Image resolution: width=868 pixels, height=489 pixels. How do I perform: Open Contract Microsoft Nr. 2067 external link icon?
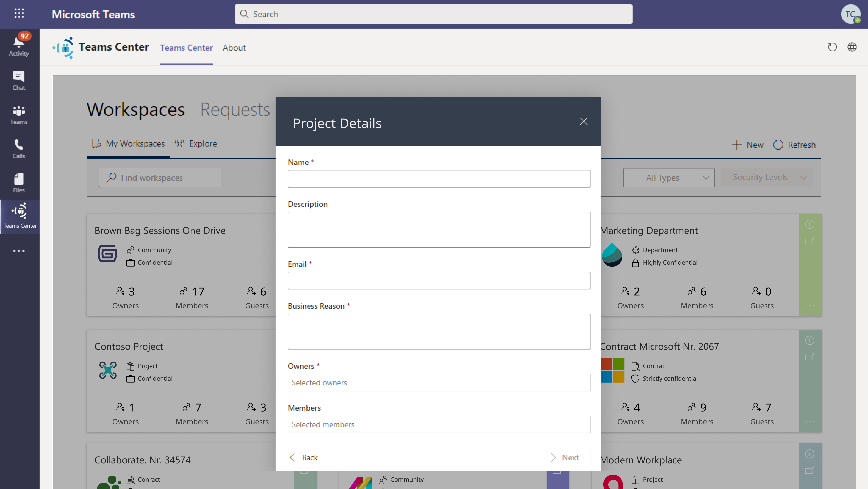click(x=810, y=357)
